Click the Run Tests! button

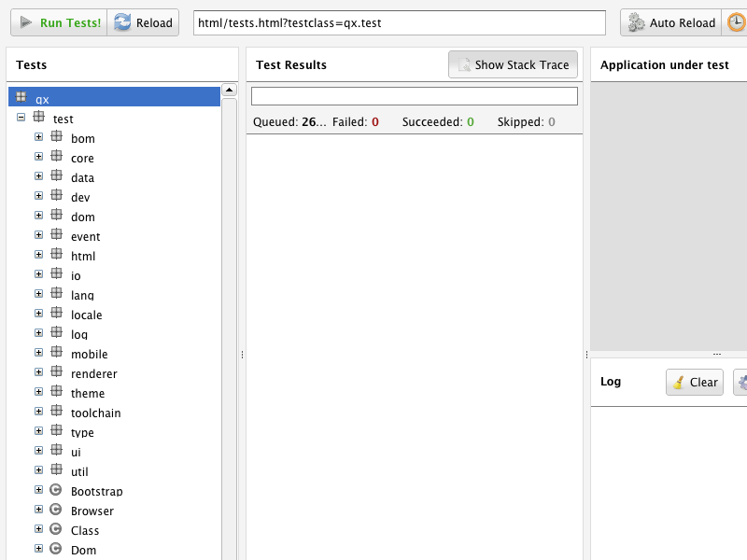[x=57, y=22]
